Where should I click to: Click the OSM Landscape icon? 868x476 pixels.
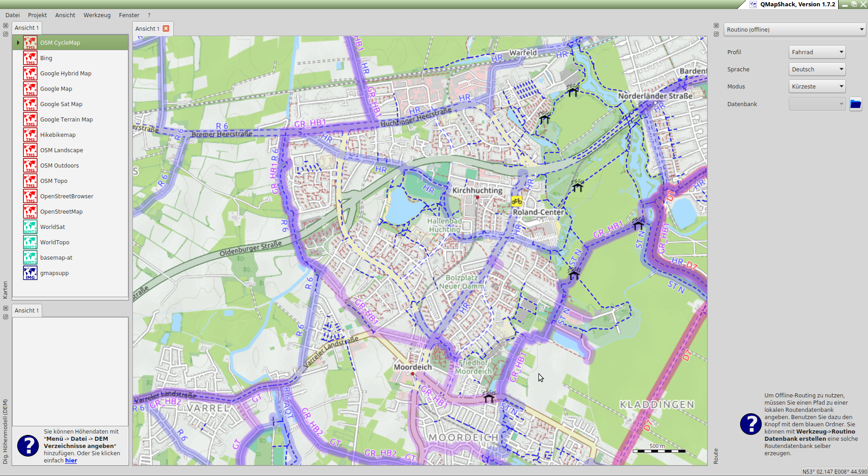click(x=30, y=150)
